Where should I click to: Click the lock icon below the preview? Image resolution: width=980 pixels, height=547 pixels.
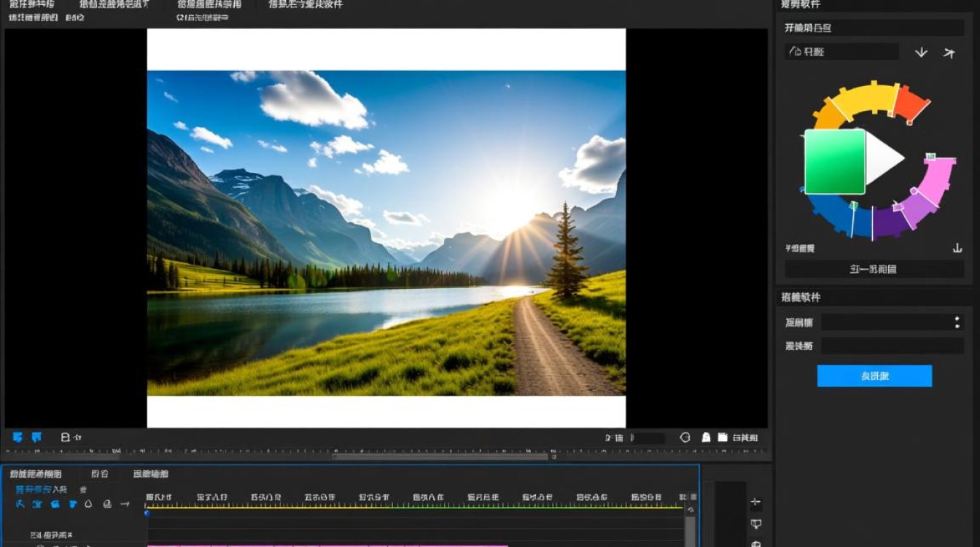(705, 438)
